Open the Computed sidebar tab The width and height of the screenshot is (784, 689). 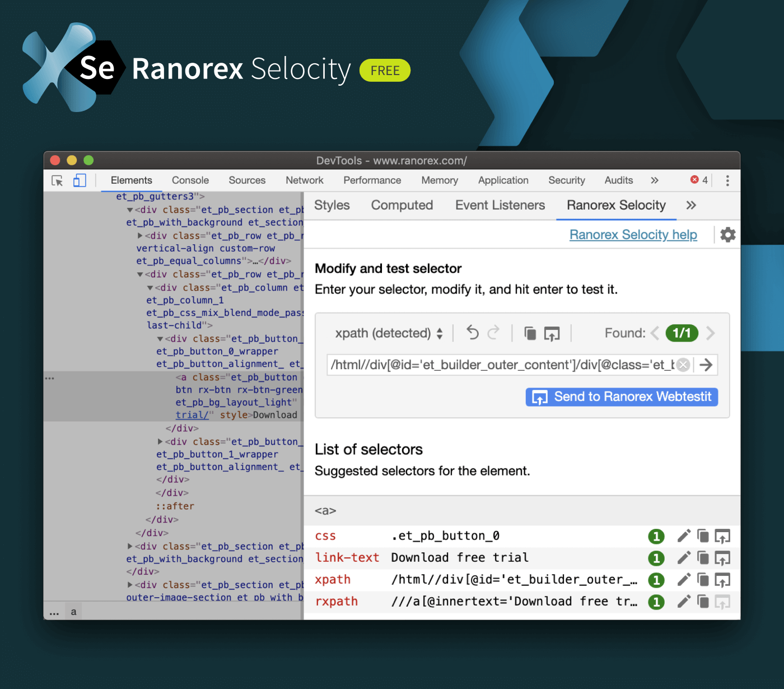402,206
